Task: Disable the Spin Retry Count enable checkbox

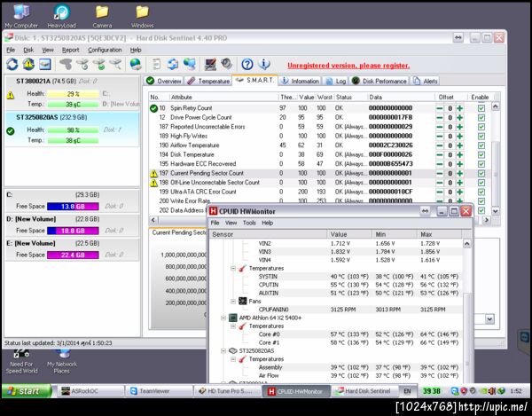Action: pos(481,108)
